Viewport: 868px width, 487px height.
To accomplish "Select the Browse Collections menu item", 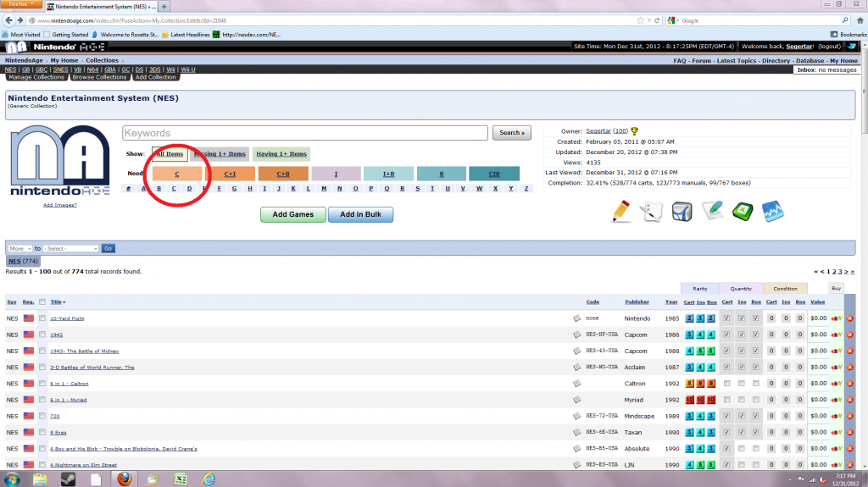I will [x=99, y=77].
